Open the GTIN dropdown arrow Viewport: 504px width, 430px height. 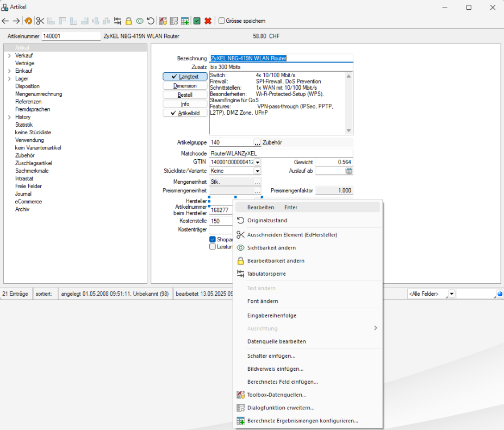258,163
